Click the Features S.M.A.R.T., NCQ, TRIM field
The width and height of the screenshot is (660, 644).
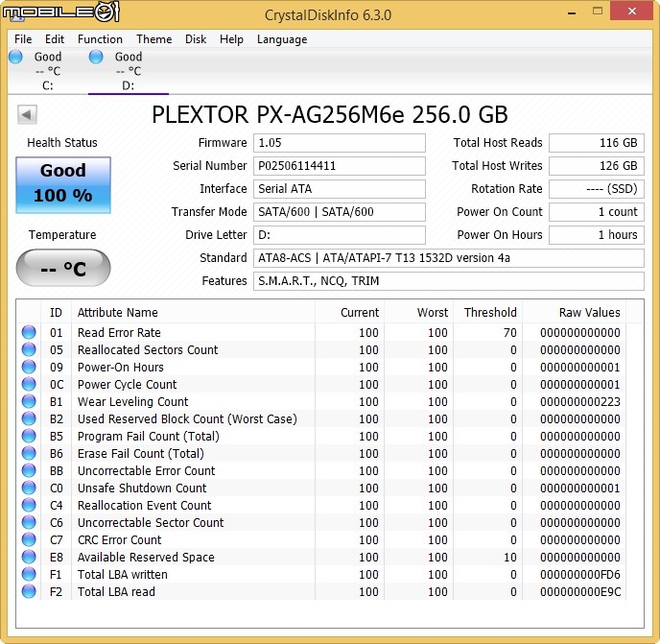point(449,281)
